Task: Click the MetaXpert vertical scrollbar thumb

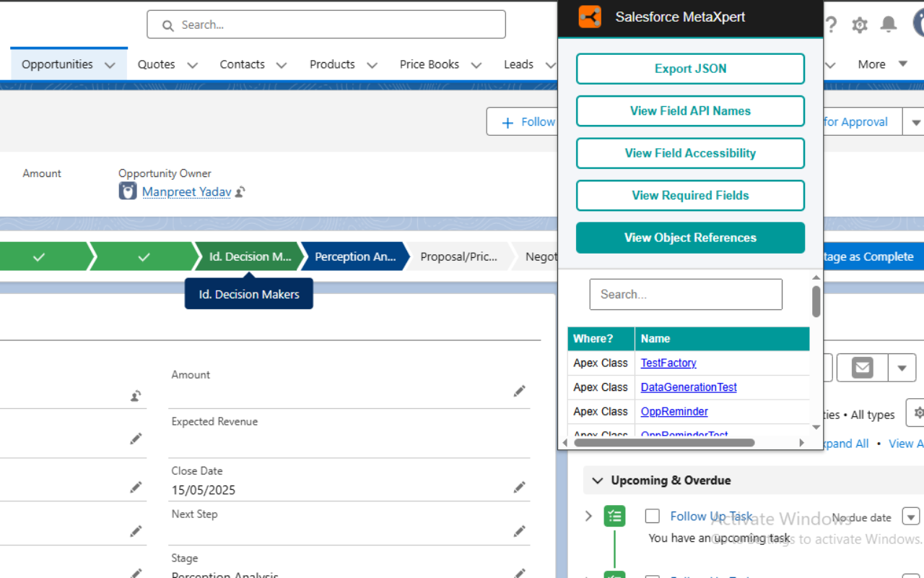Action: [x=816, y=301]
